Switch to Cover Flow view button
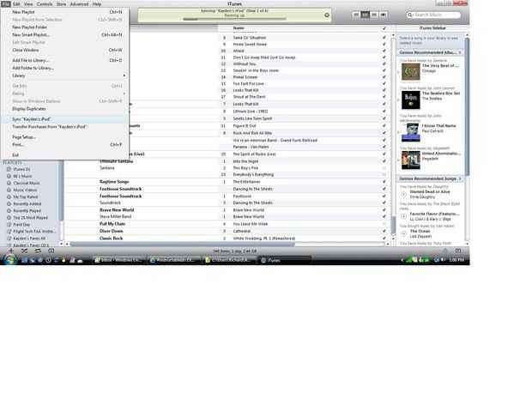This screenshot has width=532, height=399. click(383, 15)
